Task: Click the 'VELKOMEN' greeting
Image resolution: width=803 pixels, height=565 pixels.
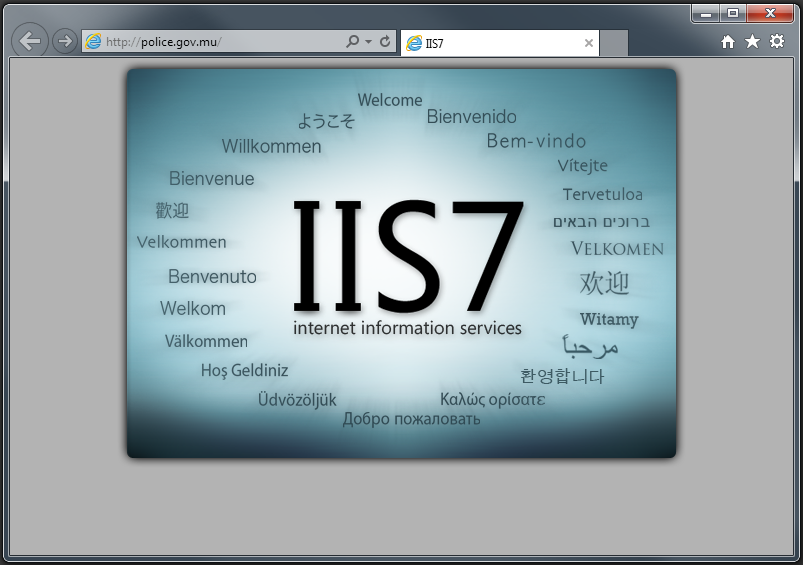Action: click(x=617, y=249)
